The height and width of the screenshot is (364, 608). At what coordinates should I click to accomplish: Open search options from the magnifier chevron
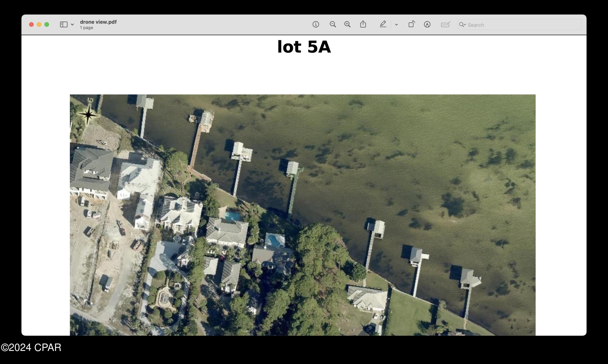click(x=463, y=24)
